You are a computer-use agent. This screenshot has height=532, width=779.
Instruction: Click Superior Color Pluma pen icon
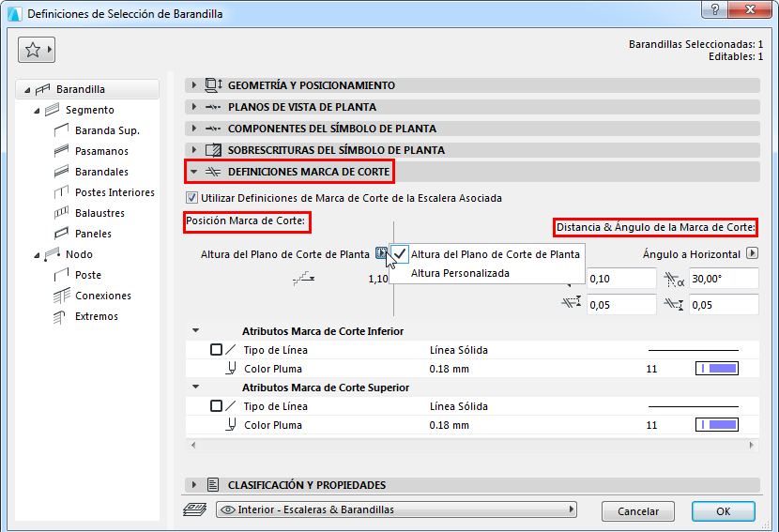point(231,425)
